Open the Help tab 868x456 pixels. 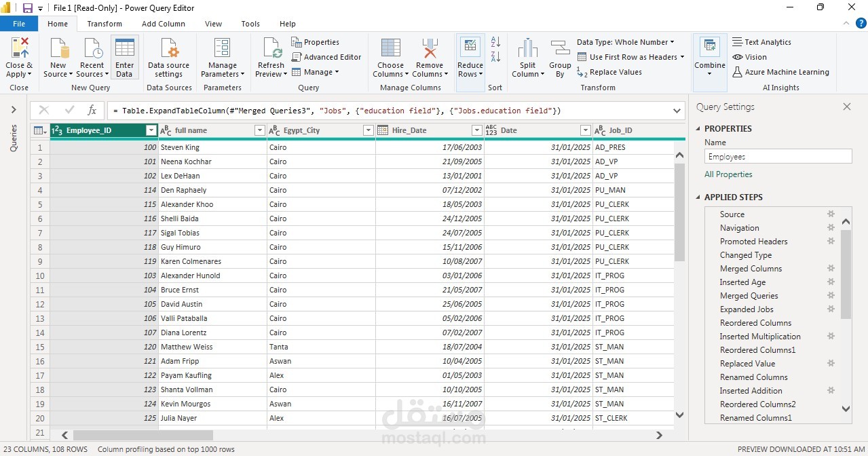288,24
